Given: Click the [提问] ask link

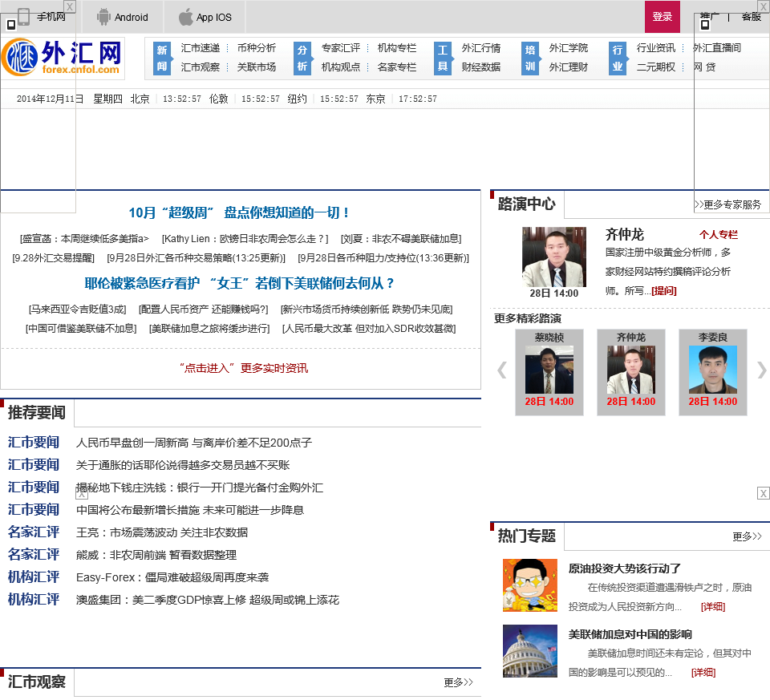Looking at the screenshot, I should pos(664,291).
